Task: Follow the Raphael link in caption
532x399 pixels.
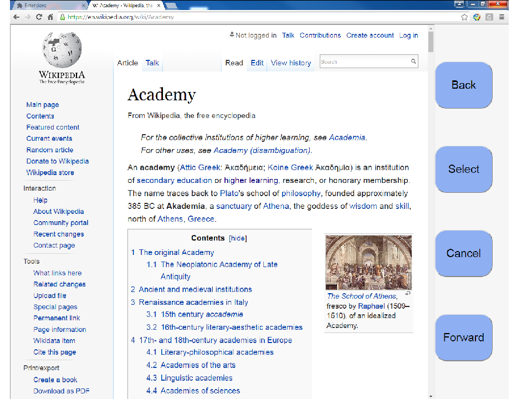Action: 371,306
